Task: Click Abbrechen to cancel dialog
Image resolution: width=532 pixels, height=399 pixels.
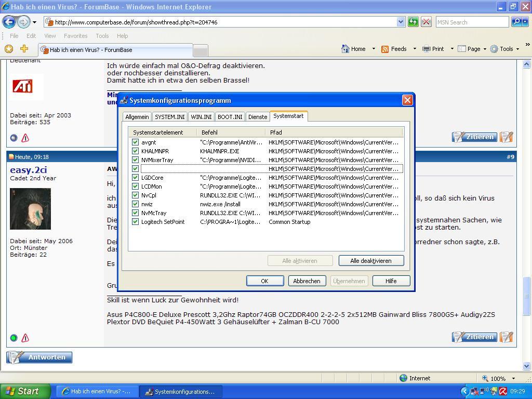Action: pyautogui.click(x=307, y=281)
